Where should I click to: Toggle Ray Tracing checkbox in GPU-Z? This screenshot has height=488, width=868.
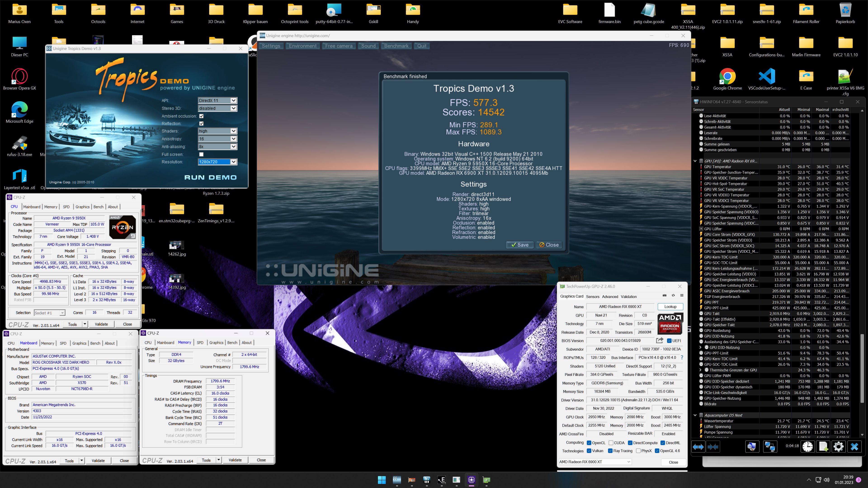point(610,451)
